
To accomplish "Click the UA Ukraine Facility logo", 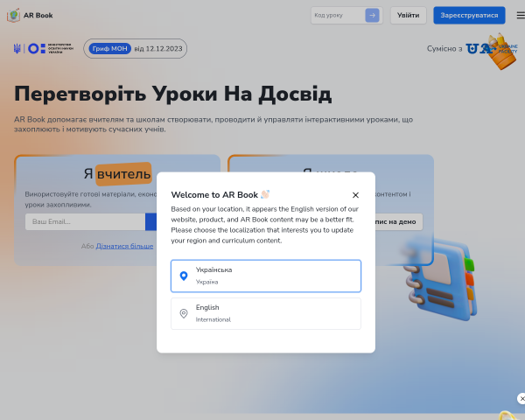I will [492, 49].
